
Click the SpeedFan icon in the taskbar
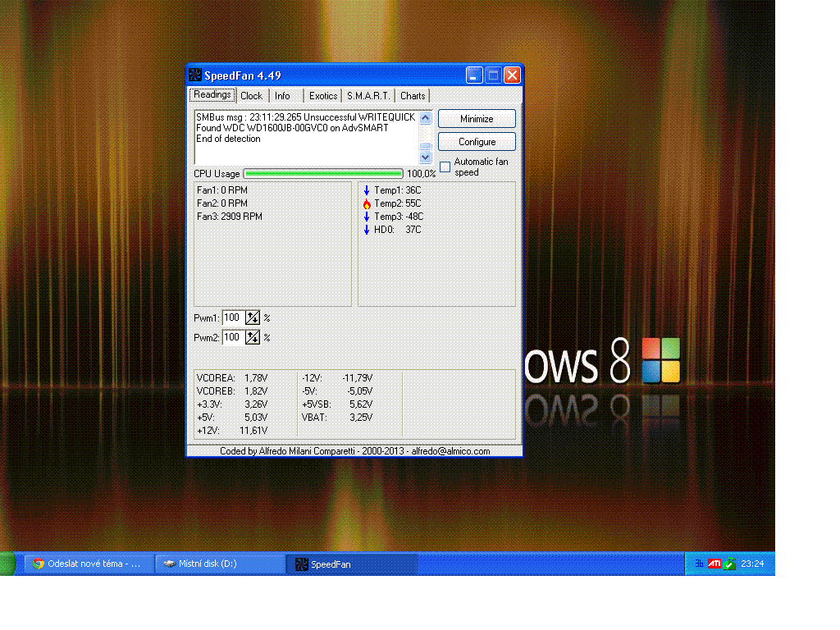(302, 564)
